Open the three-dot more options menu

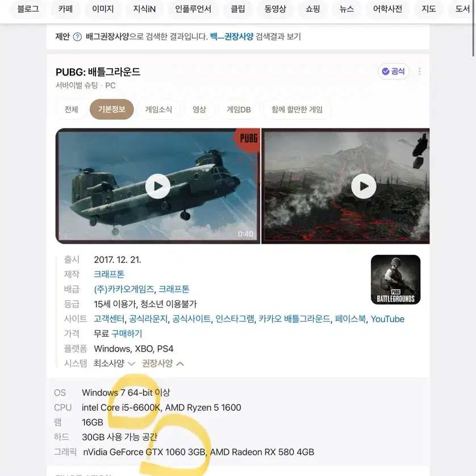420,72
